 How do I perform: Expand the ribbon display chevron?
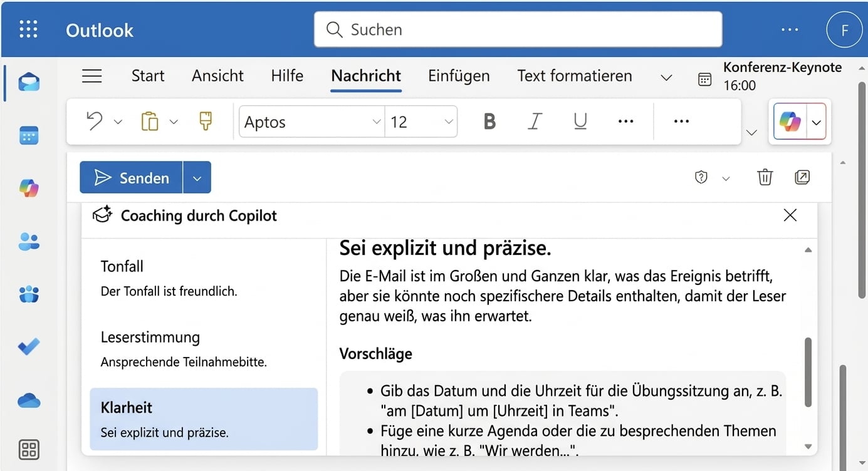click(x=752, y=132)
